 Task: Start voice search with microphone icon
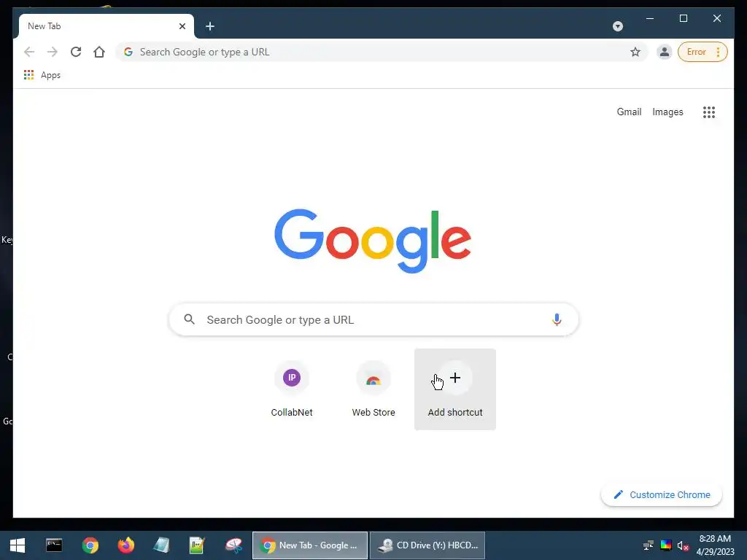557,319
